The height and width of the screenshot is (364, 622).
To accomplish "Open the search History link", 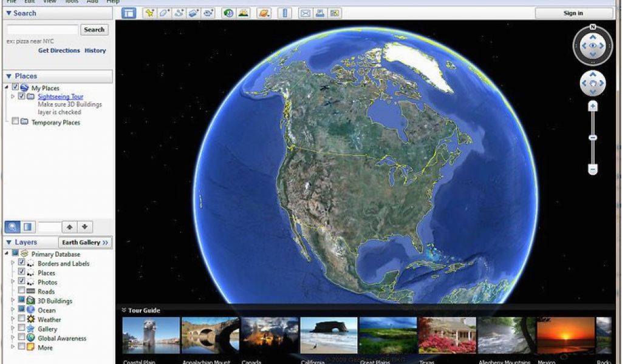I will click(x=95, y=51).
